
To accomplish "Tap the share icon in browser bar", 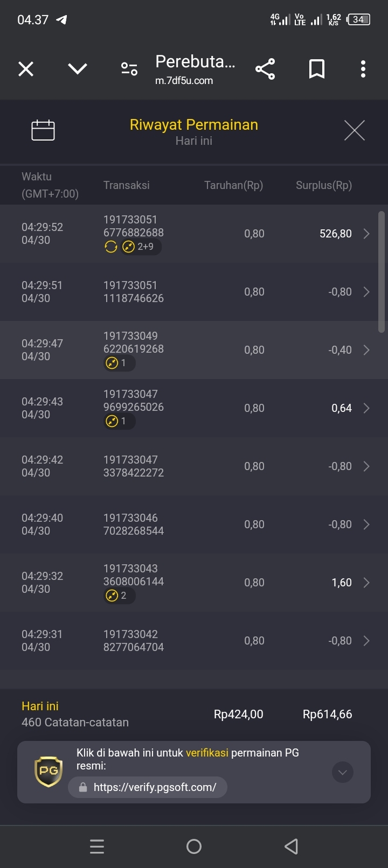I will point(265,69).
